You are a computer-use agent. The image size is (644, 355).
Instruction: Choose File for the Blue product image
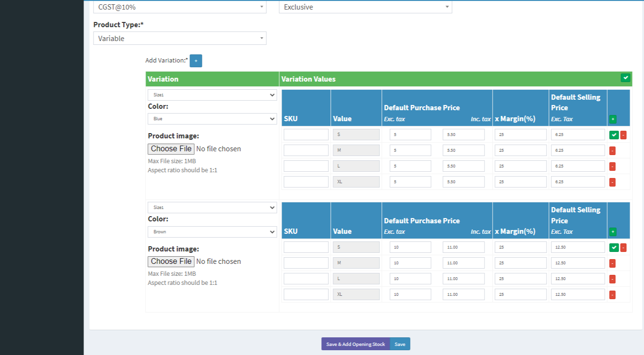(171, 149)
